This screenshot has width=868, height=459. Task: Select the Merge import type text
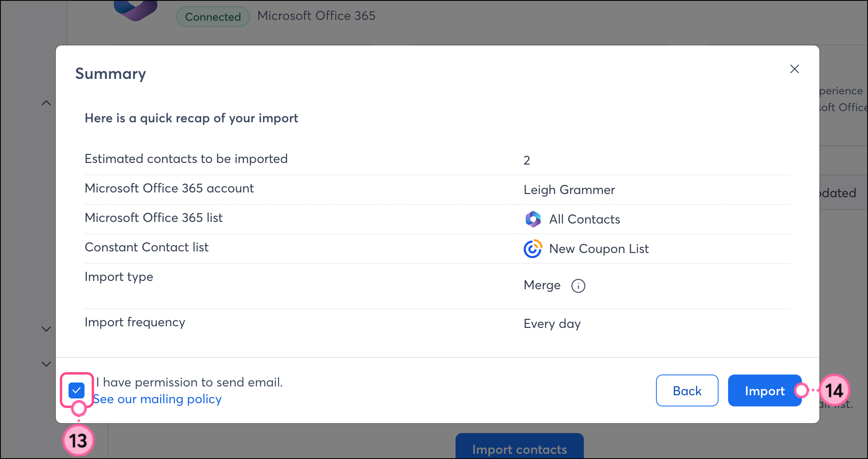[542, 285]
